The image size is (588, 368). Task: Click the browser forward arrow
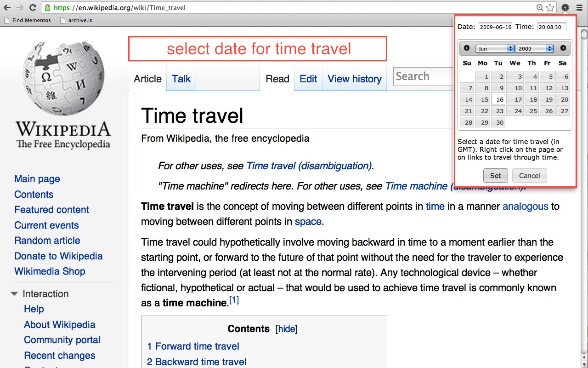[20, 7]
